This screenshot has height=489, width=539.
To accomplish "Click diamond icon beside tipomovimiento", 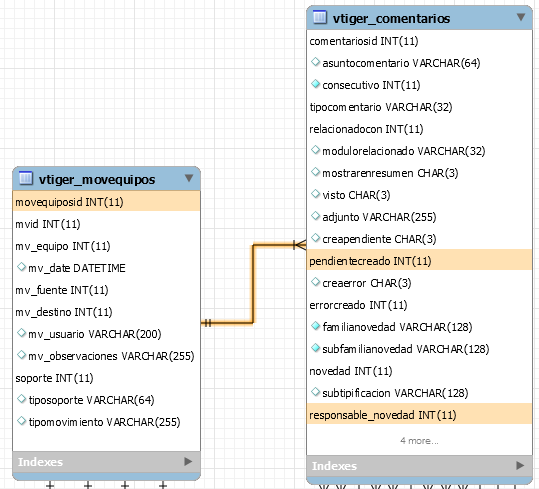I will click(x=22, y=420).
